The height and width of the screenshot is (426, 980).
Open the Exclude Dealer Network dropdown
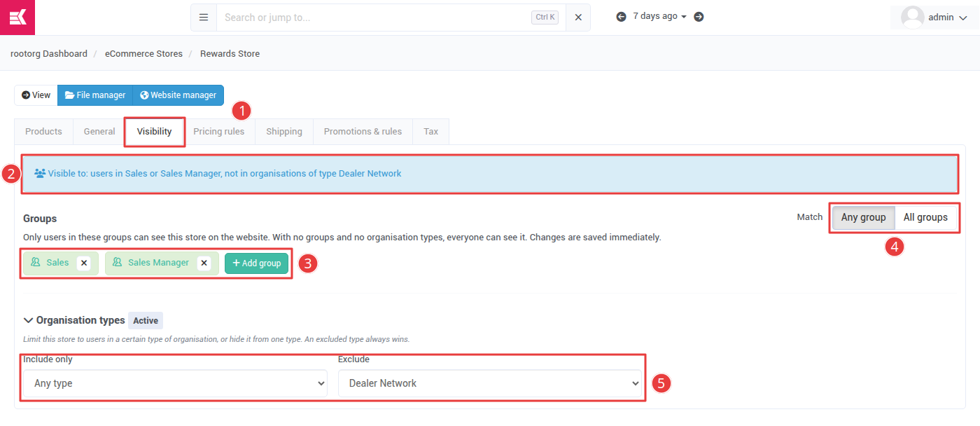[x=490, y=383]
